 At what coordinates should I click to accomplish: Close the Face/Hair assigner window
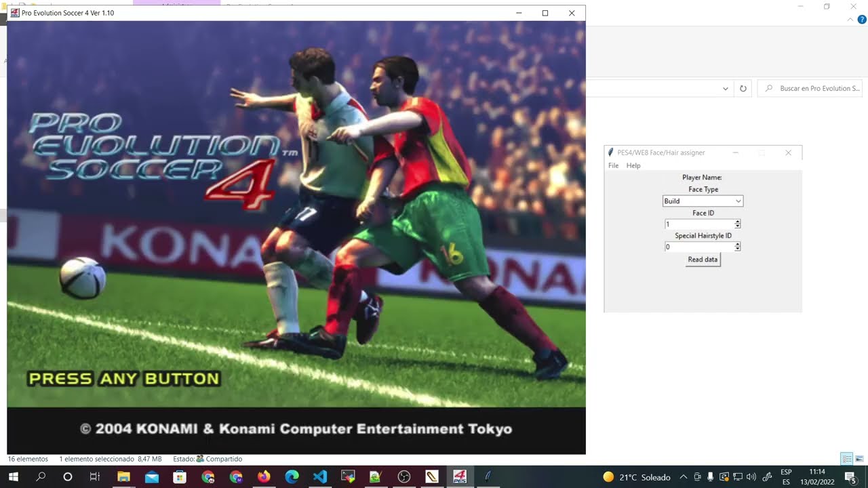point(788,152)
